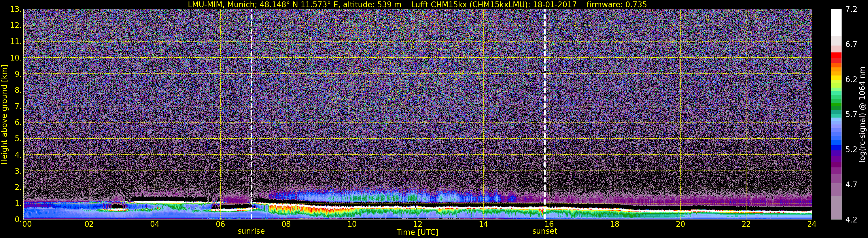Click the Height above ground [km] axis label

point(4,114)
